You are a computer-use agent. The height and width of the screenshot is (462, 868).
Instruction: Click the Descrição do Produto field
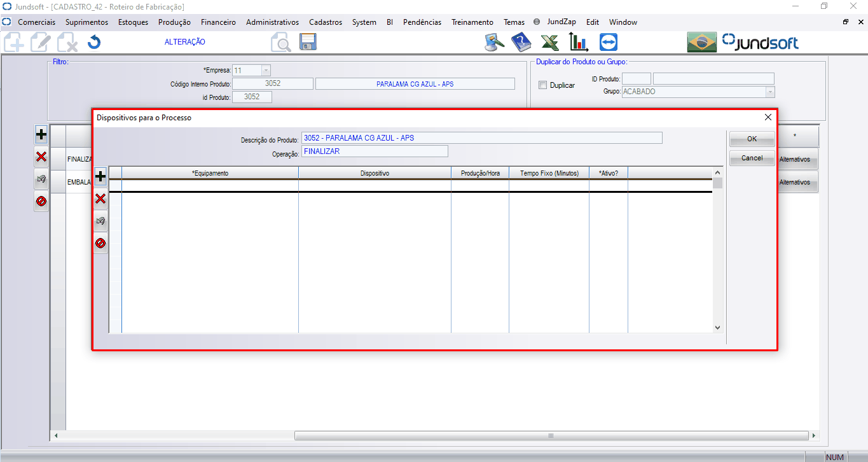pos(482,138)
